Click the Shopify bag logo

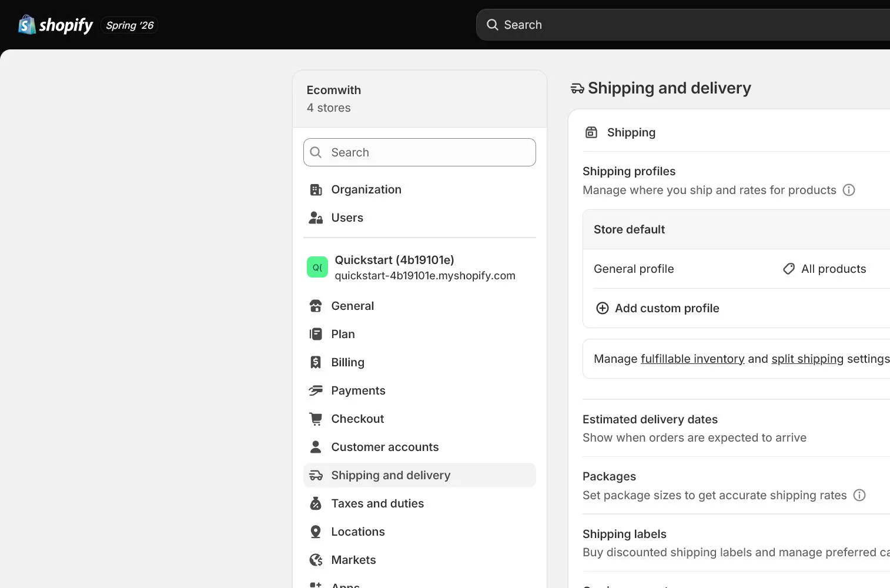click(x=27, y=25)
